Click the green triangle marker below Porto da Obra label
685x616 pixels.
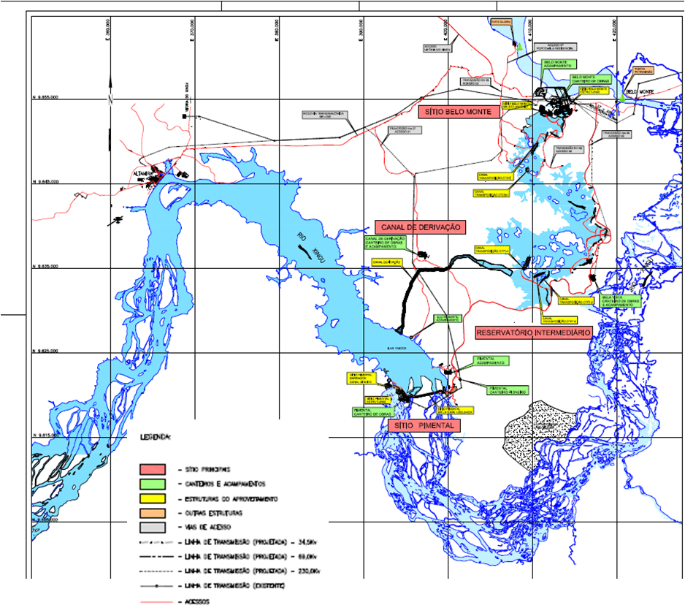(x=519, y=47)
